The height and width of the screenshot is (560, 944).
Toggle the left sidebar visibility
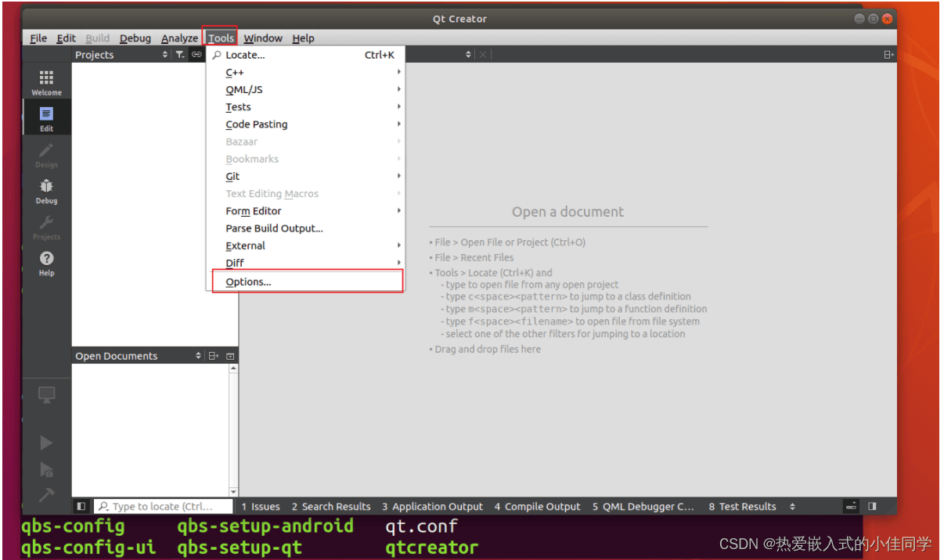pos(81,507)
